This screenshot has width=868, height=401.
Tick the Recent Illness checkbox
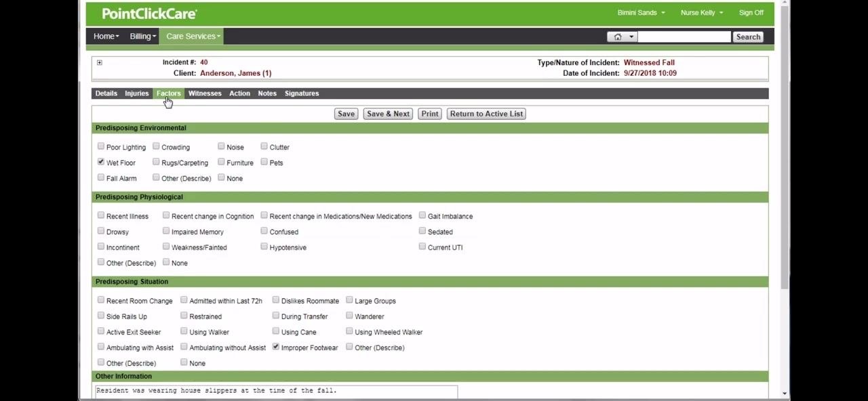tap(101, 215)
